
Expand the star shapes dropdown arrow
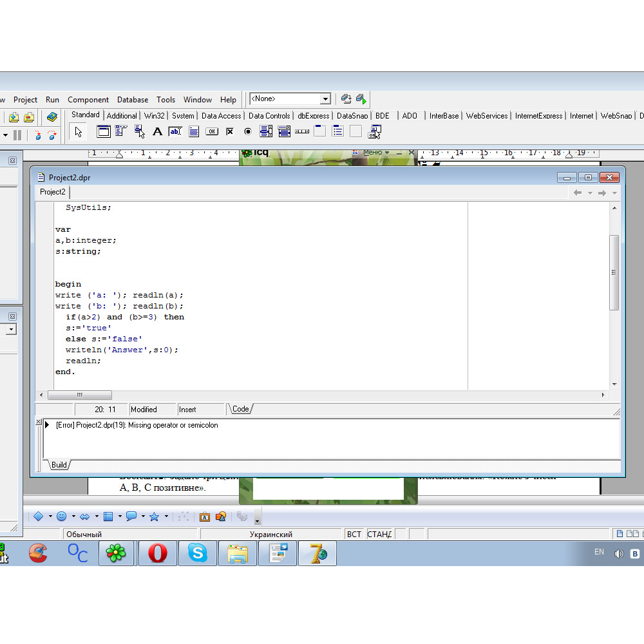pyautogui.click(x=166, y=516)
